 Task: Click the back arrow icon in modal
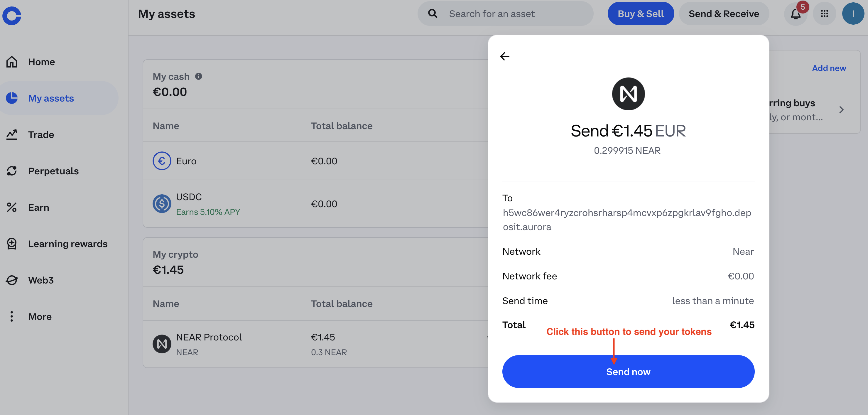click(x=505, y=55)
